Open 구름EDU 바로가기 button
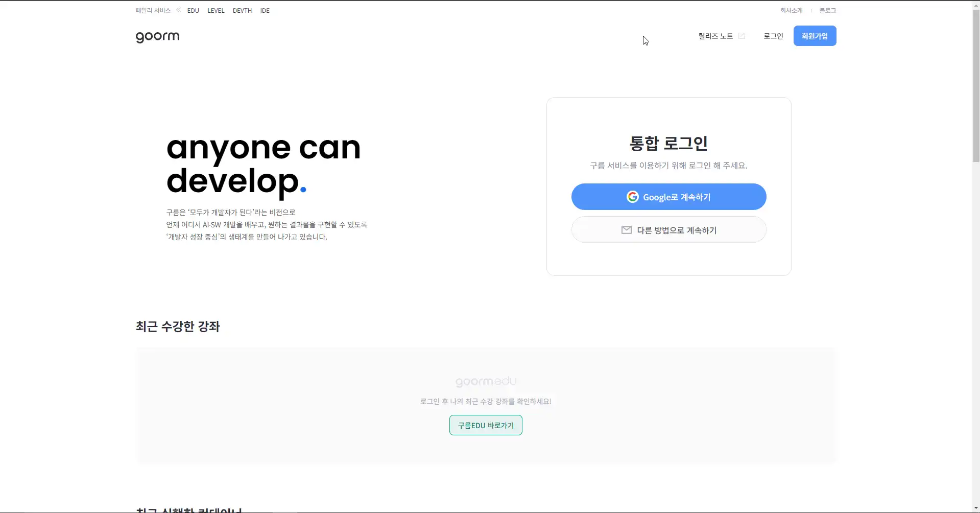980x513 pixels. [x=486, y=425]
